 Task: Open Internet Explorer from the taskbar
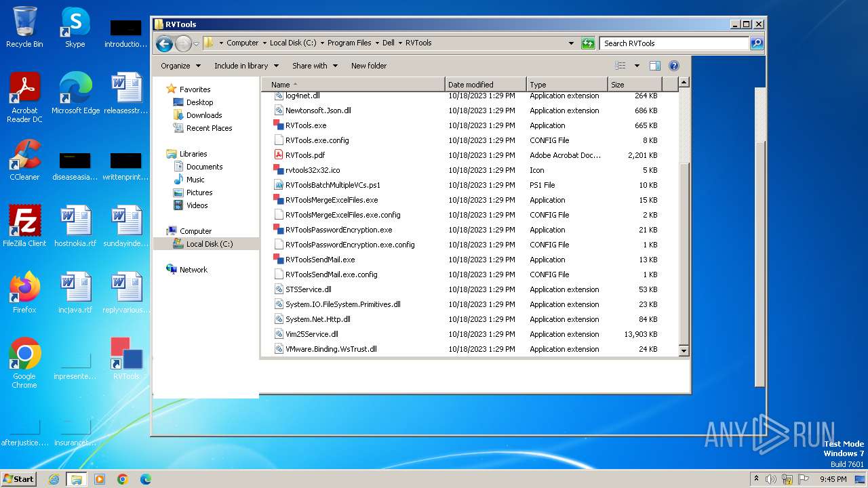(x=54, y=479)
